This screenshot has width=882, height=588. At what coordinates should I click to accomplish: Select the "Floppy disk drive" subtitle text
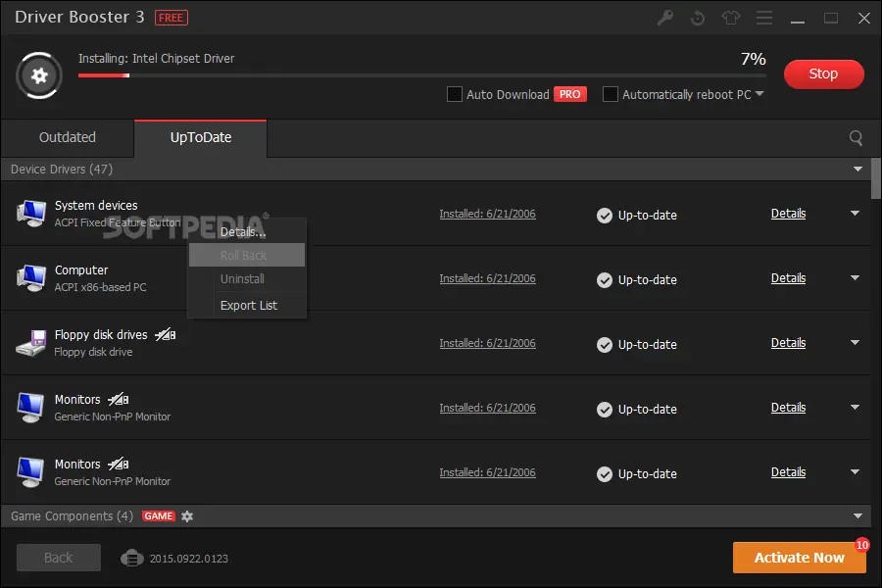93,352
